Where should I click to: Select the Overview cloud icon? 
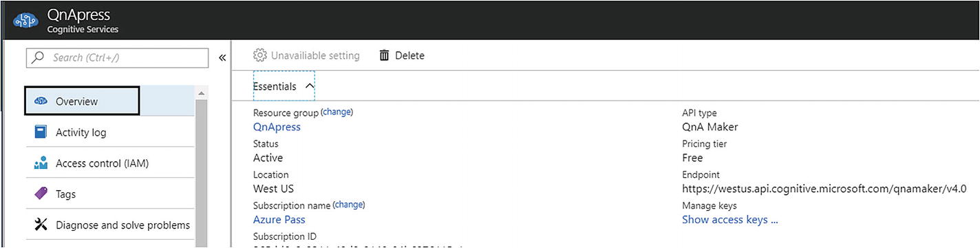click(41, 101)
